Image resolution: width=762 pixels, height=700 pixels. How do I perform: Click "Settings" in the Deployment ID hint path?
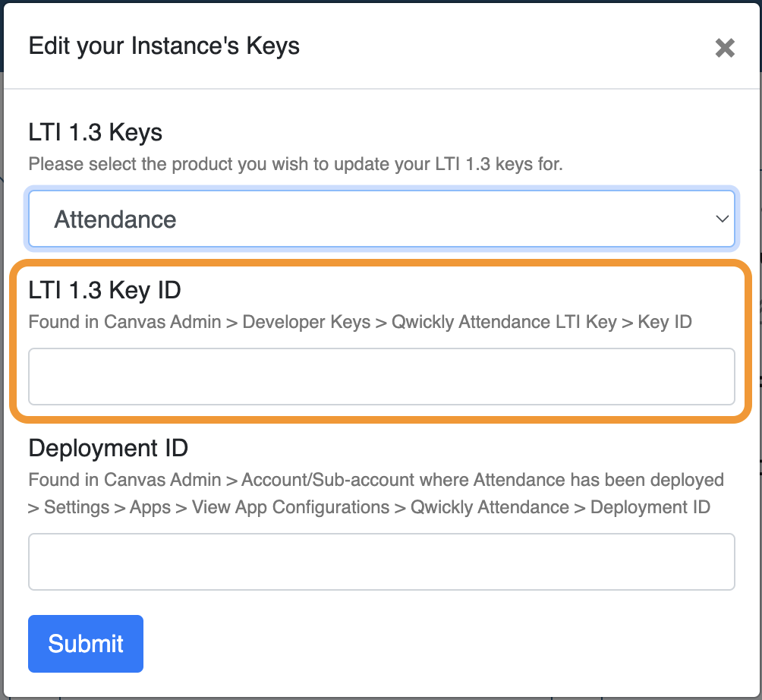(x=77, y=507)
